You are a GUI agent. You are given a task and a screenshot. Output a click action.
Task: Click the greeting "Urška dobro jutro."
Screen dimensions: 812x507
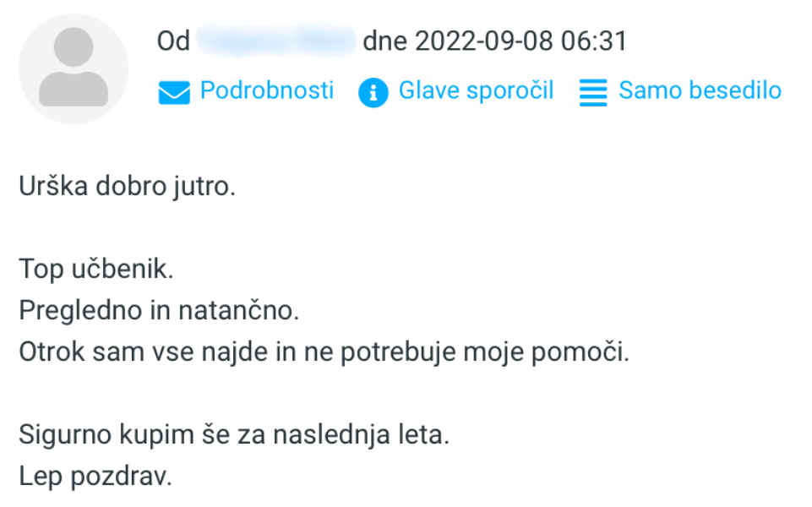[127, 186]
